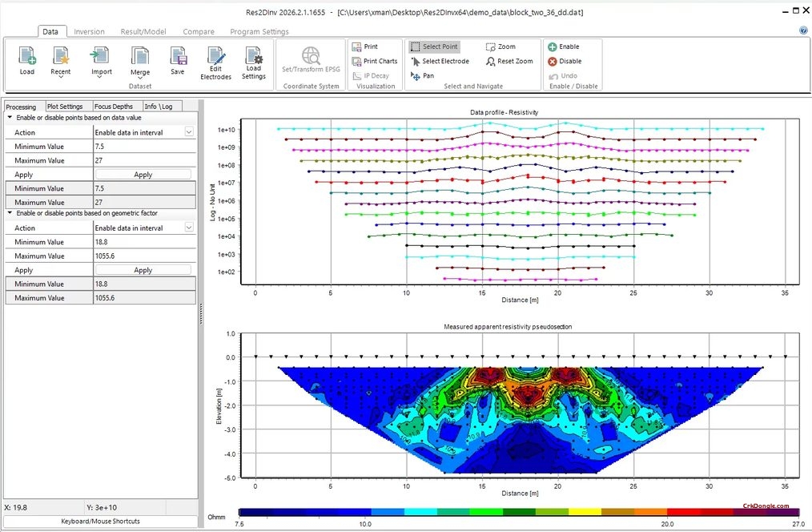Click the Print Charts icon
The image size is (812, 532).
356,61
